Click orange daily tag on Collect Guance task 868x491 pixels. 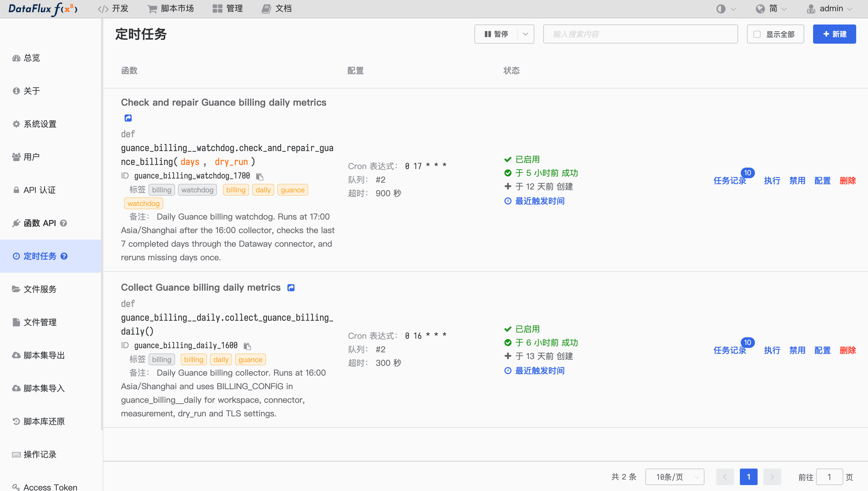221,359
